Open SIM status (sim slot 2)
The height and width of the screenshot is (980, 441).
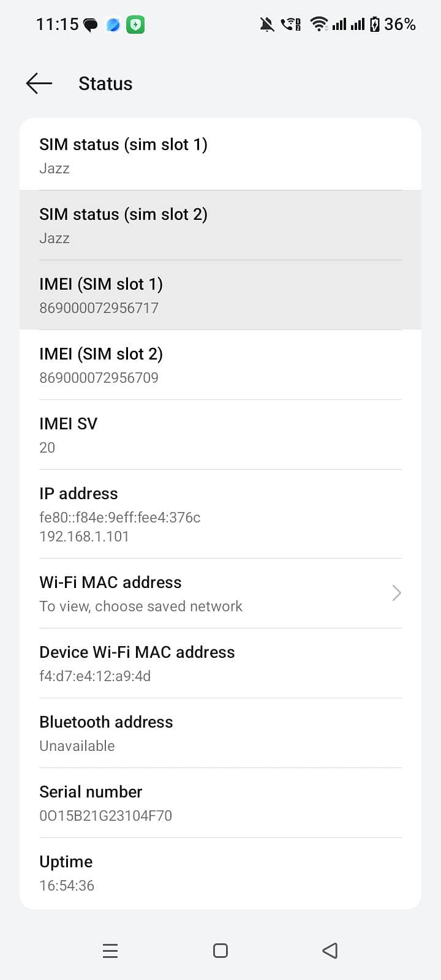pyautogui.click(x=221, y=225)
